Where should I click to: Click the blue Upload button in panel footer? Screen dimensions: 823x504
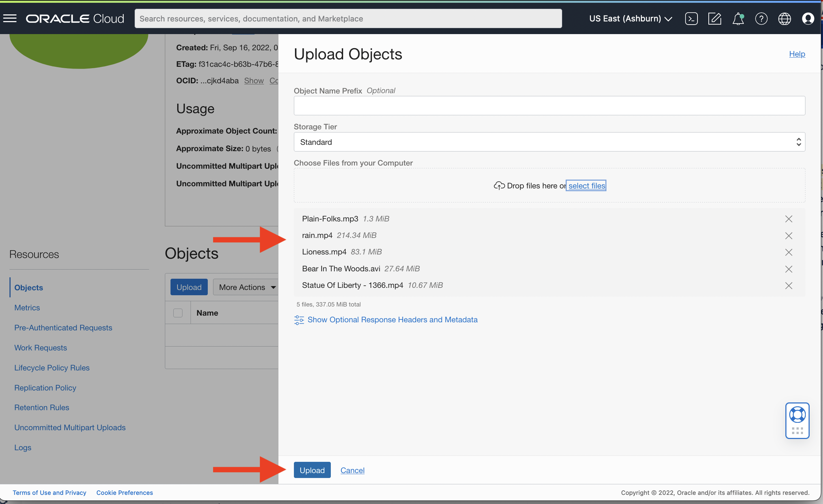click(x=312, y=470)
